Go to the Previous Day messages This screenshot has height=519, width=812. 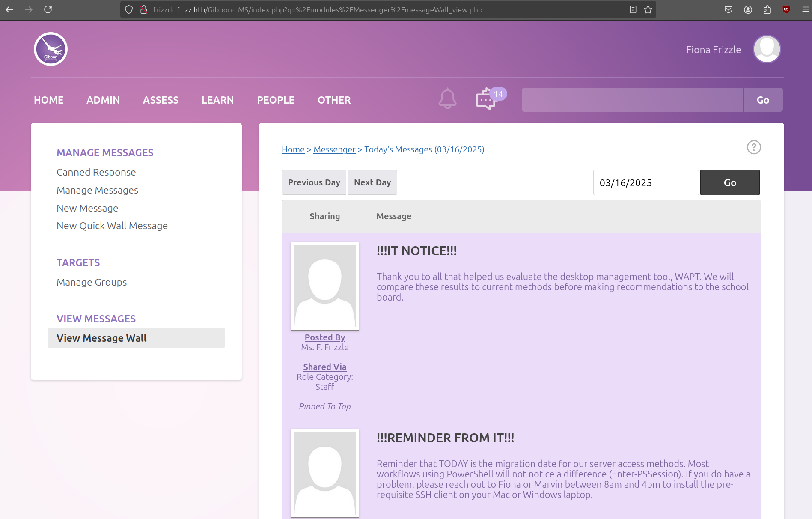click(x=314, y=182)
